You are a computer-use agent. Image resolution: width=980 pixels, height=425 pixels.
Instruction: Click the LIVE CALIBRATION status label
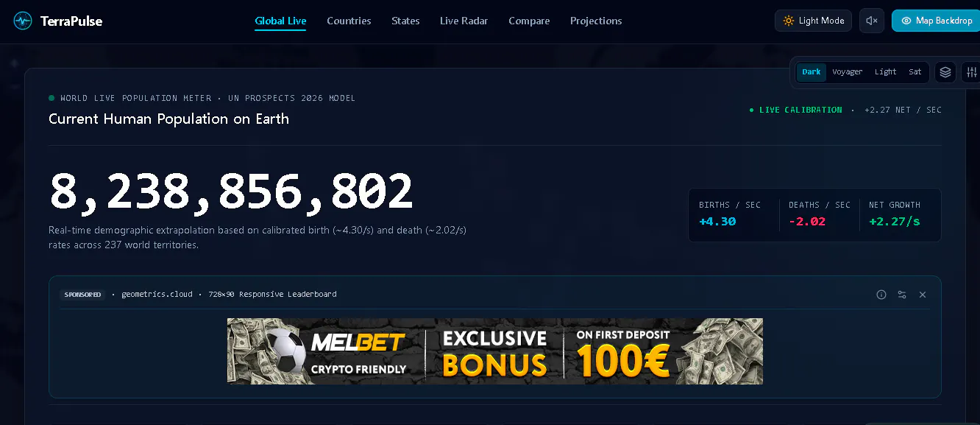click(800, 110)
